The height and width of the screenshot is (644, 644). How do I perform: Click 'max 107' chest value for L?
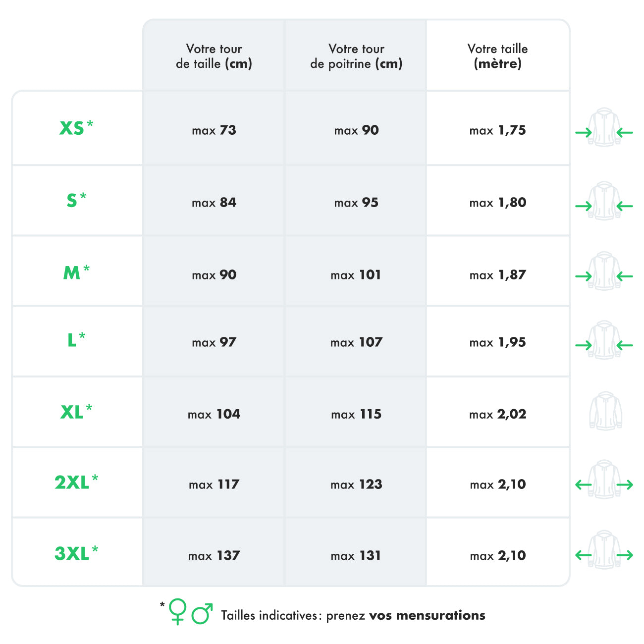(x=356, y=342)
